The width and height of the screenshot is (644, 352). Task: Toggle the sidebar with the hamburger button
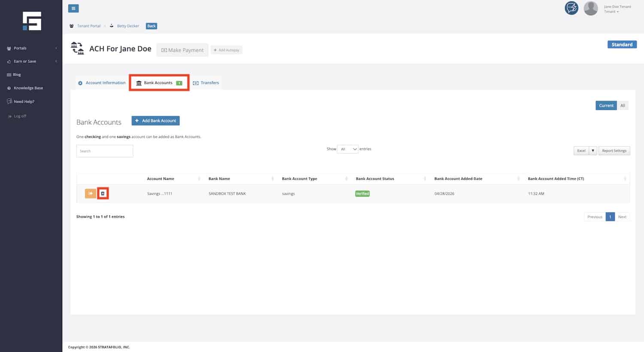73,8
